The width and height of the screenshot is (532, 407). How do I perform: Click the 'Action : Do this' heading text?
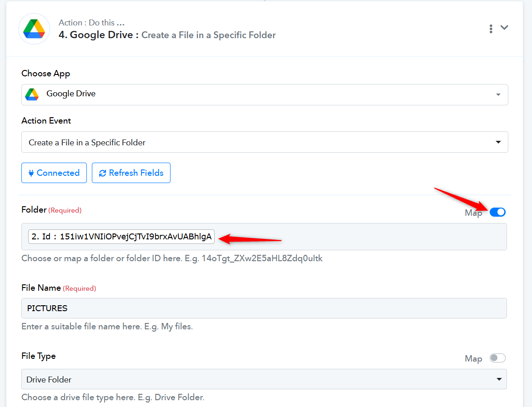click(x=91, y=23)
